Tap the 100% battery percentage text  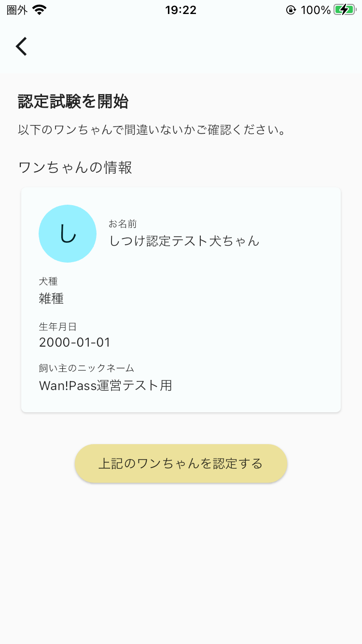(316, 10)
